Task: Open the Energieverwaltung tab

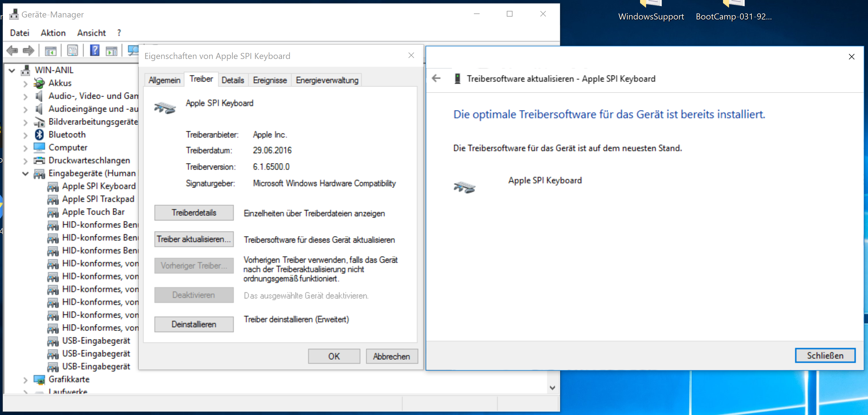Action: pos(327,80)
